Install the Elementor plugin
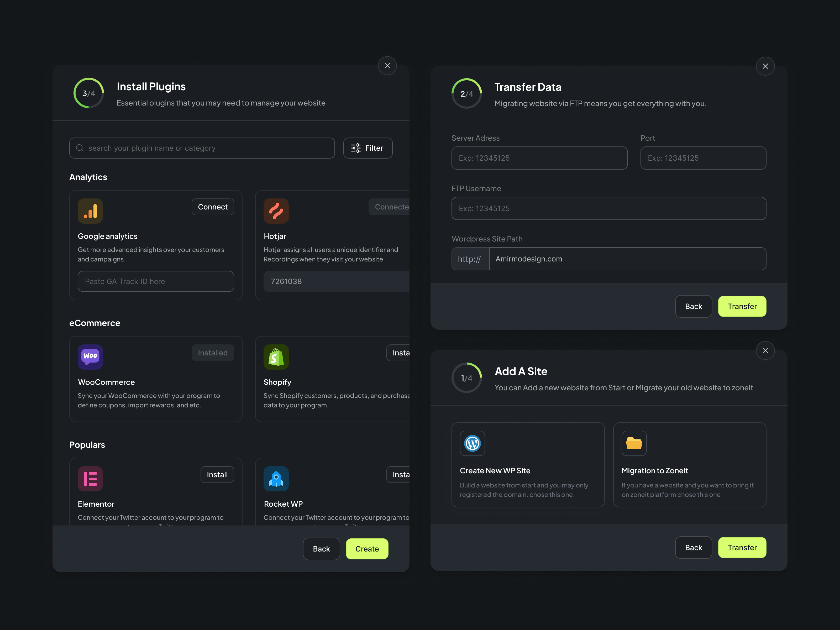The image size is (840, 630). pos(217,474)
